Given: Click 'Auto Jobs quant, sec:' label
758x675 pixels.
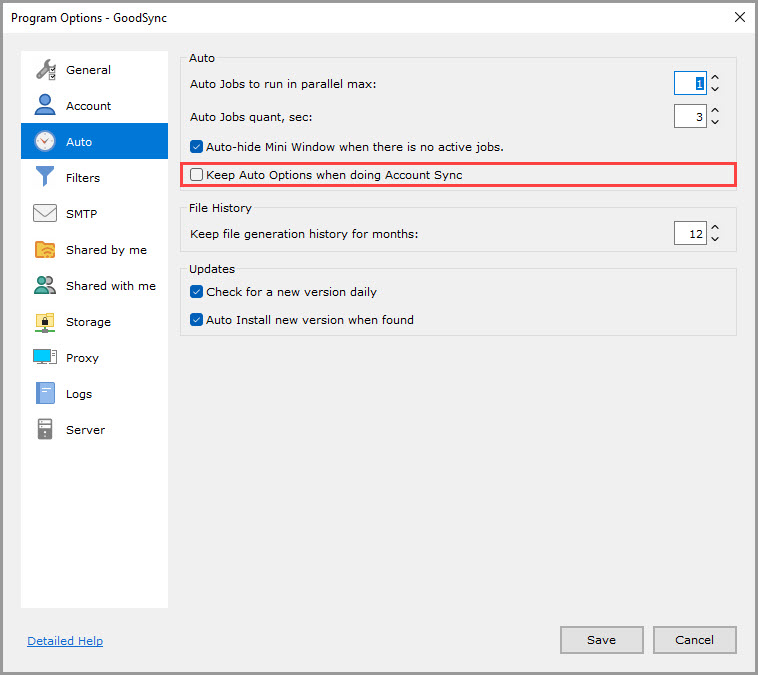Looking at the screenshot, I should (251, 117).
